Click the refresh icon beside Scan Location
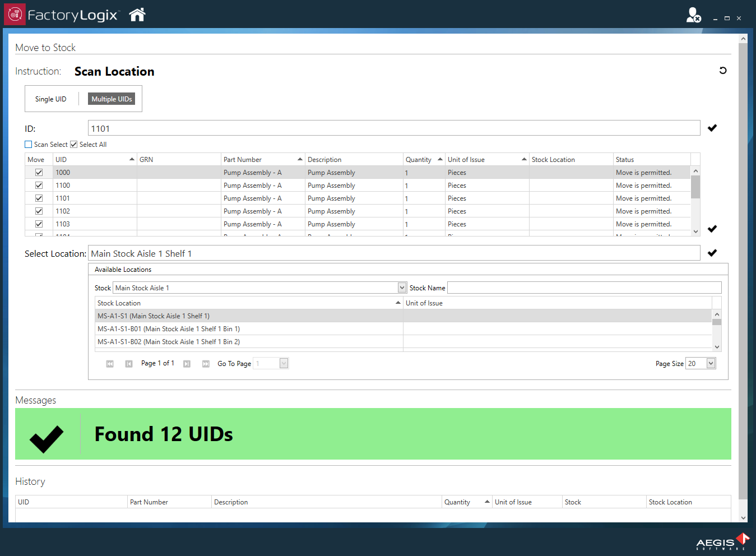 [723, 70]
